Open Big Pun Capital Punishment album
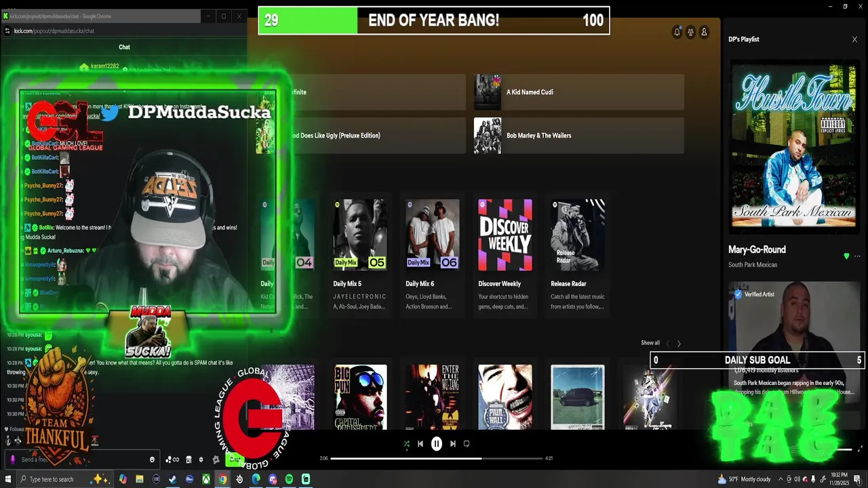The image size is (868, 488). click(361, 397)
